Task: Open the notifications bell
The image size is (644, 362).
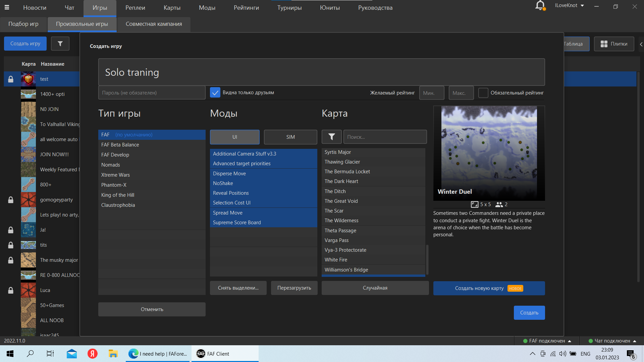Action: 540,5
